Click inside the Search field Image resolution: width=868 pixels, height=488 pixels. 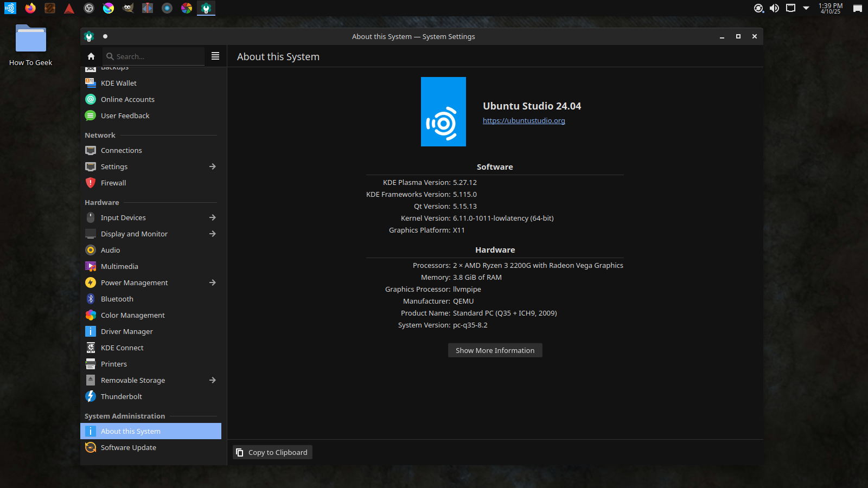click(154, 56)
